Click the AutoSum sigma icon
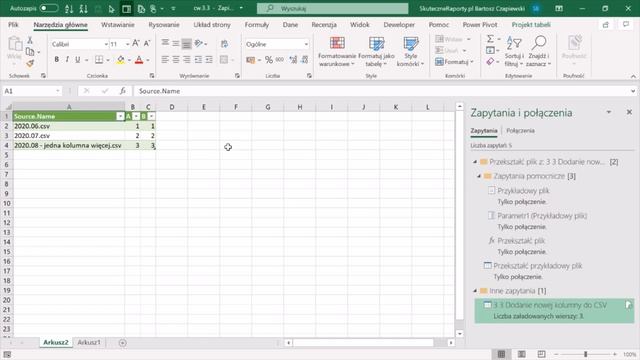The height and width of the screenshot is (360, 640). tap(490, 39)
